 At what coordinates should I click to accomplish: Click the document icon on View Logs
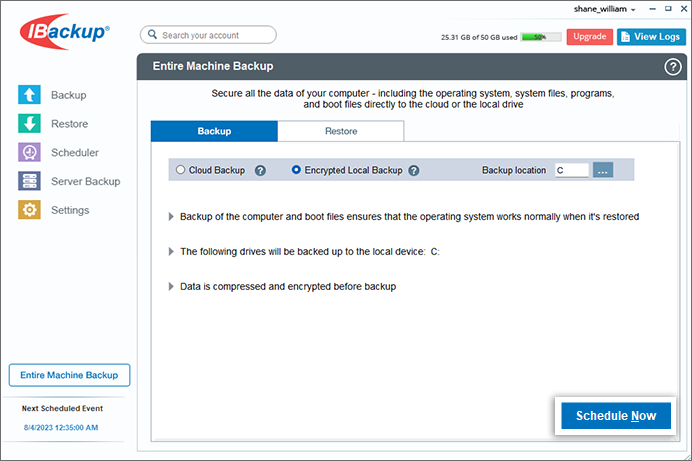[x=625, y=37]
